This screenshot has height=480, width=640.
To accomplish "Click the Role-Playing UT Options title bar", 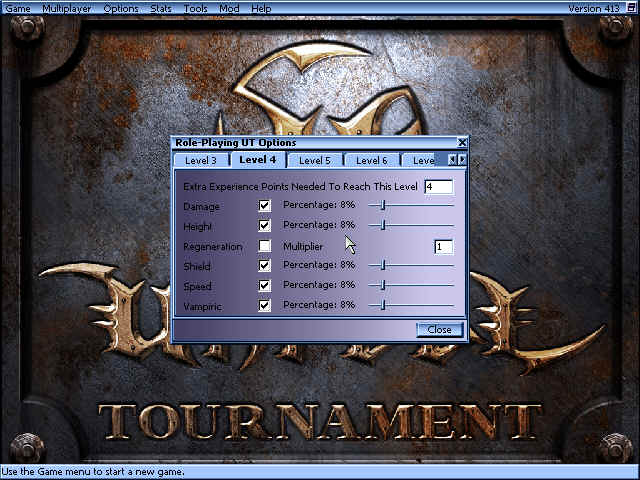I will [x=314, y=142].
